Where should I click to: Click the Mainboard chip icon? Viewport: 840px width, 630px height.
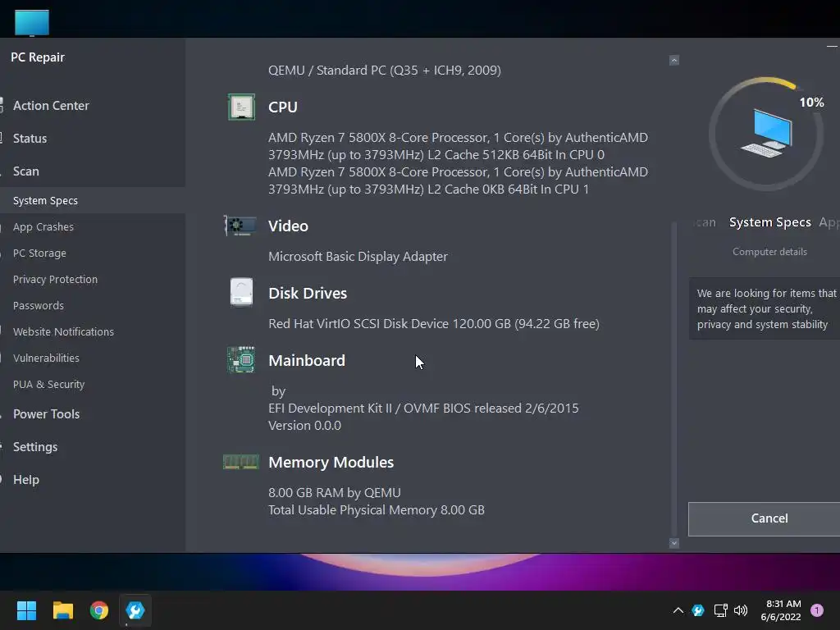tap(241, 359)
